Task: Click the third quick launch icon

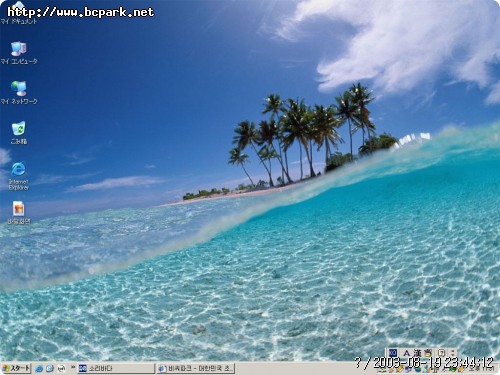Action: point(61,369)
